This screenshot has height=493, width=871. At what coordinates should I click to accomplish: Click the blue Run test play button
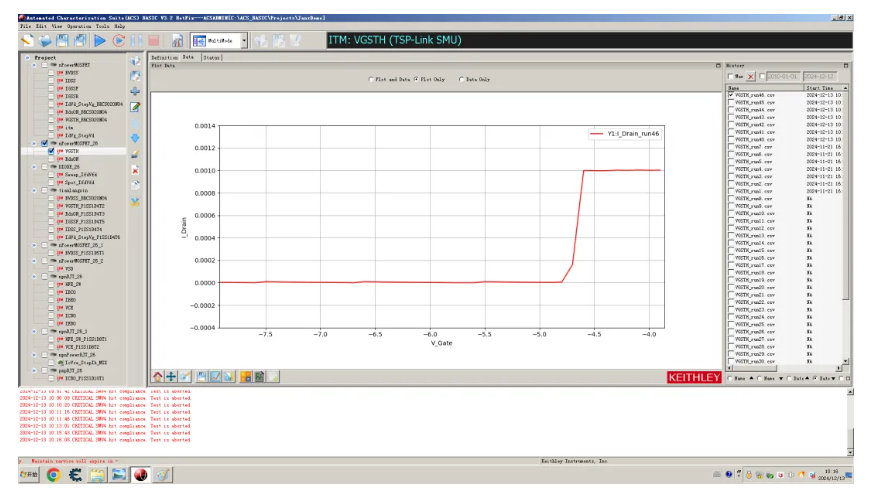pyautogui.click(x=100, y=40)
